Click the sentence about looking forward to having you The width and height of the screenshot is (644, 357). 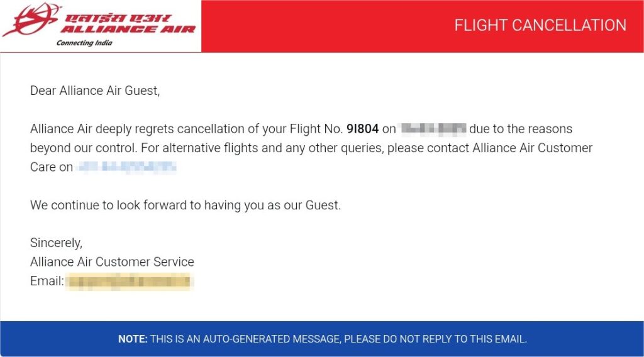click(186, 206)
